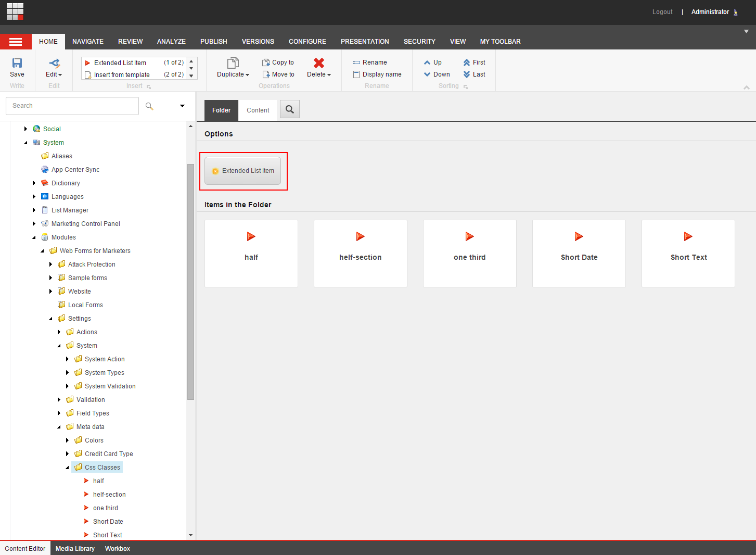Click the Copy to command

[x=278, y=62]
